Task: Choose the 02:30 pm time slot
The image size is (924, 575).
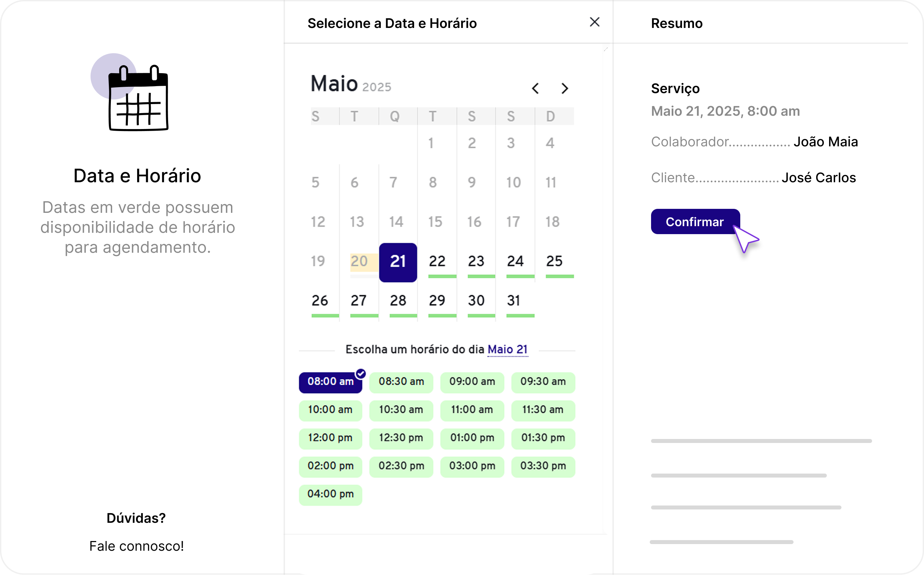Action: click(401, 466)
